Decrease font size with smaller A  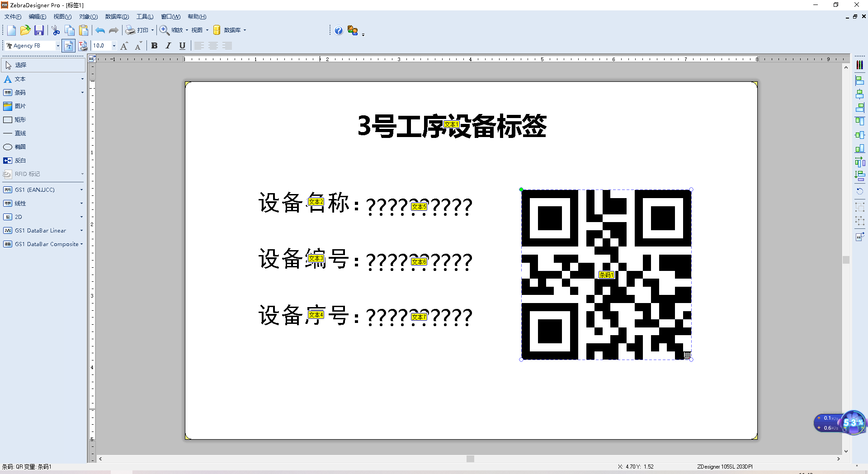click(138, 46)
